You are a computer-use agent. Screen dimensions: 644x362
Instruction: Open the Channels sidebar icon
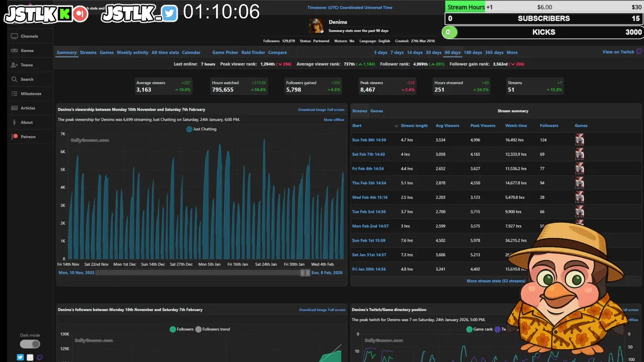(x=15, y=36)
